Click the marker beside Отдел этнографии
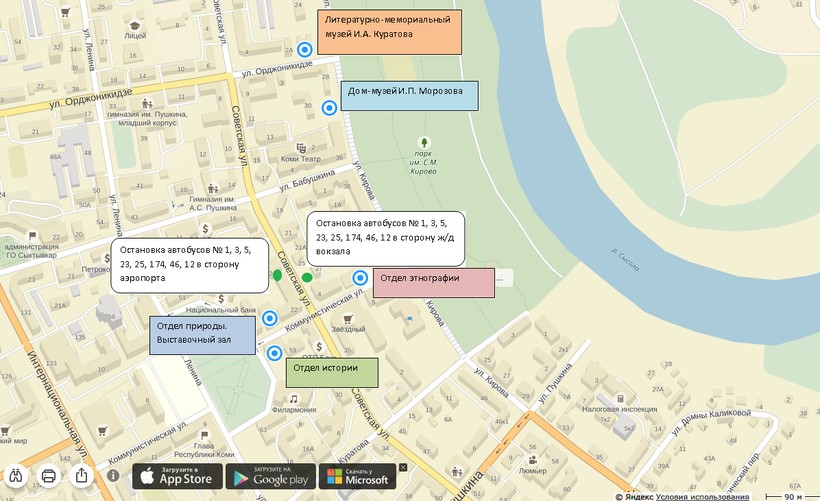Screen dimensions: 820x501 (x=360, y=278)
